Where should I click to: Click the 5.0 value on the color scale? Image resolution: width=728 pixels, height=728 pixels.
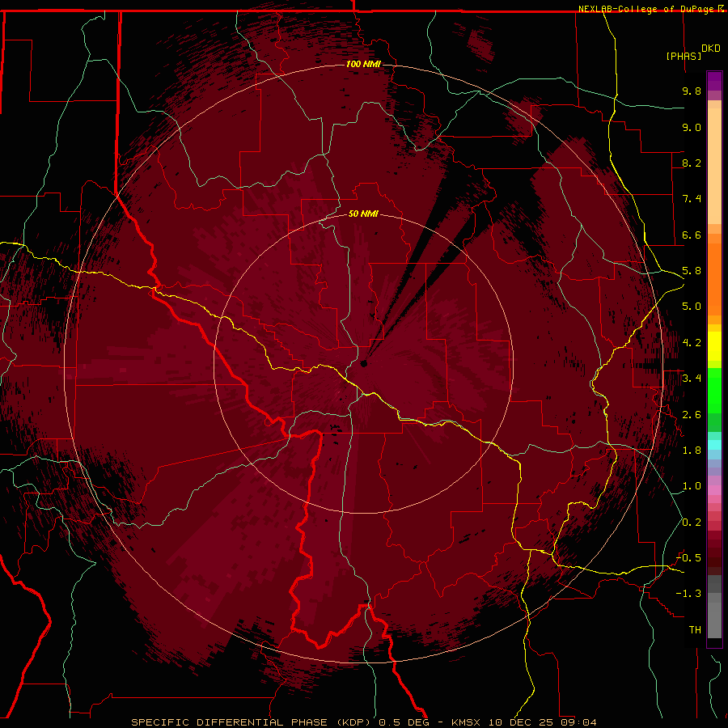click(x=692, y=307)
